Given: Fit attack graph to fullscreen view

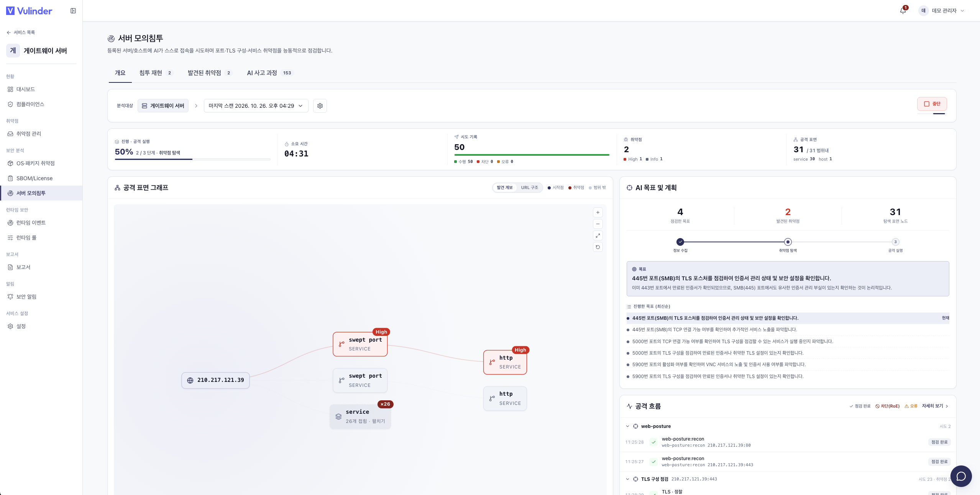Looking at the screenshot, I should [598, 235].
